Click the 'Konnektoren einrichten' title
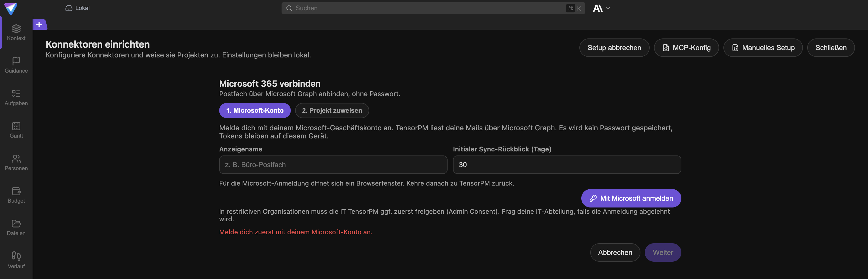The image size is (868, 279). coord(97,44)
